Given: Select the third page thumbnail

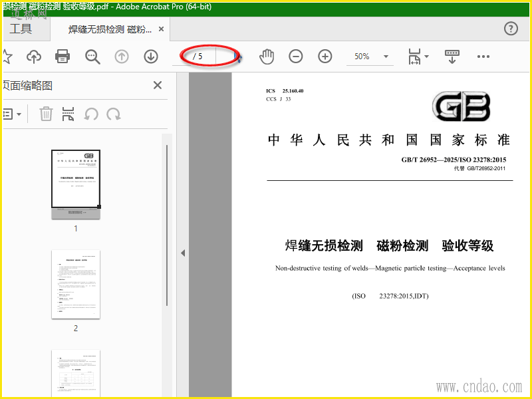Looking at the screenshot, I should tap(76, 373).
